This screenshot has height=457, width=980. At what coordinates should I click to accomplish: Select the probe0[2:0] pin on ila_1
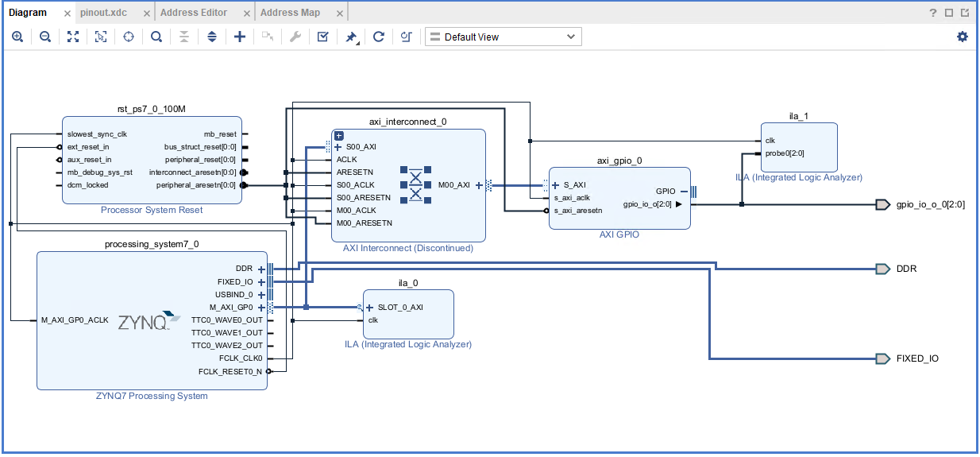785,153
